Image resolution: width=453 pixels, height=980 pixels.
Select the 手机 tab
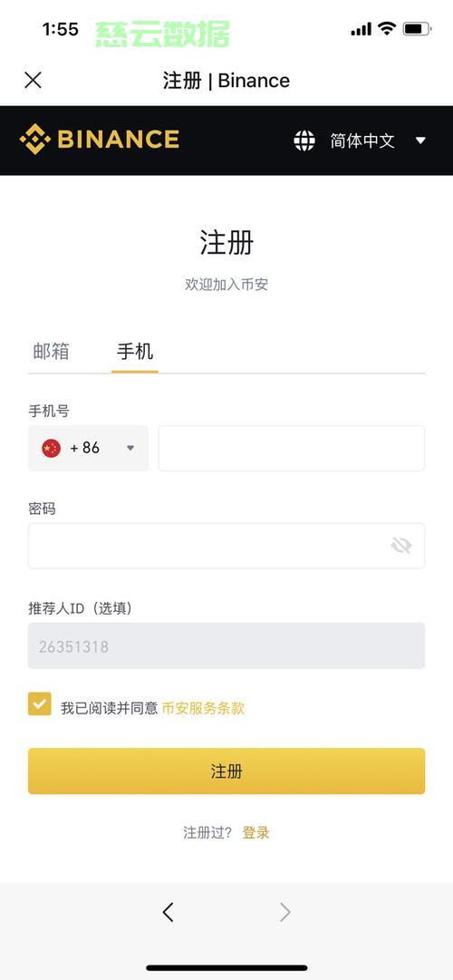135,351
